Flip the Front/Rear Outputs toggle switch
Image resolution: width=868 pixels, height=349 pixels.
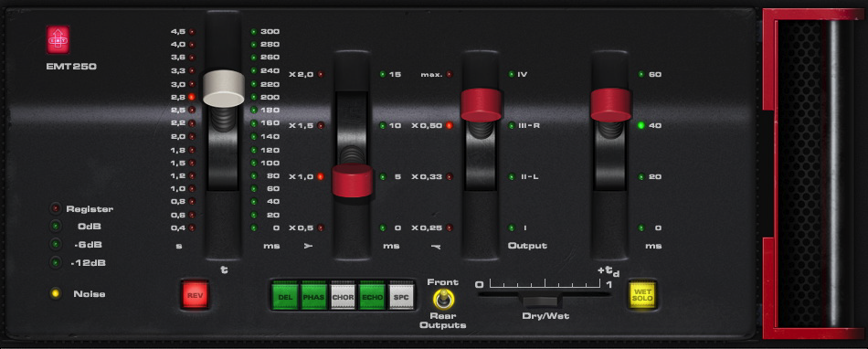coord(442,300)
